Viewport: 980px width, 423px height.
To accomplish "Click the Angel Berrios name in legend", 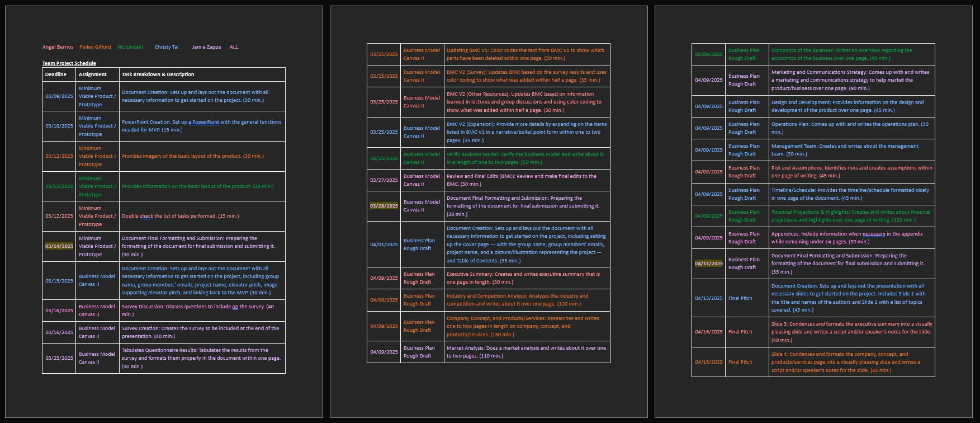I will tap(58, 47).
